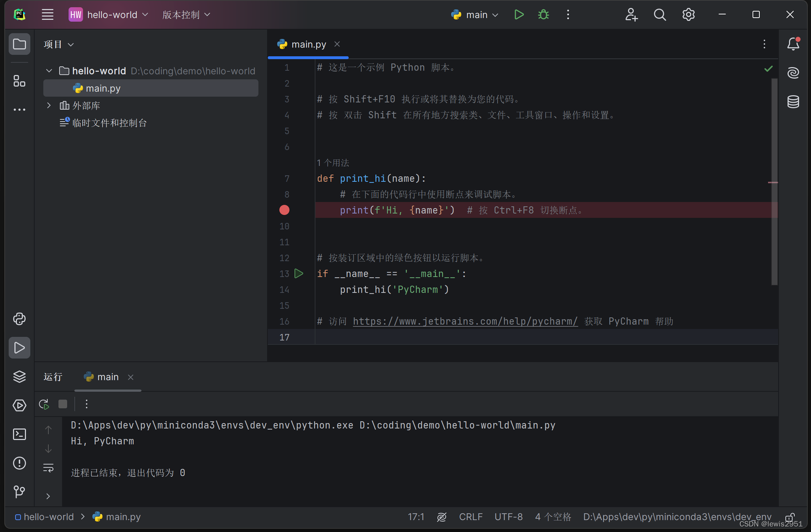Screen dimensions: 811x532
Task: Open more actions next to debug
Action: pos(568,15)
